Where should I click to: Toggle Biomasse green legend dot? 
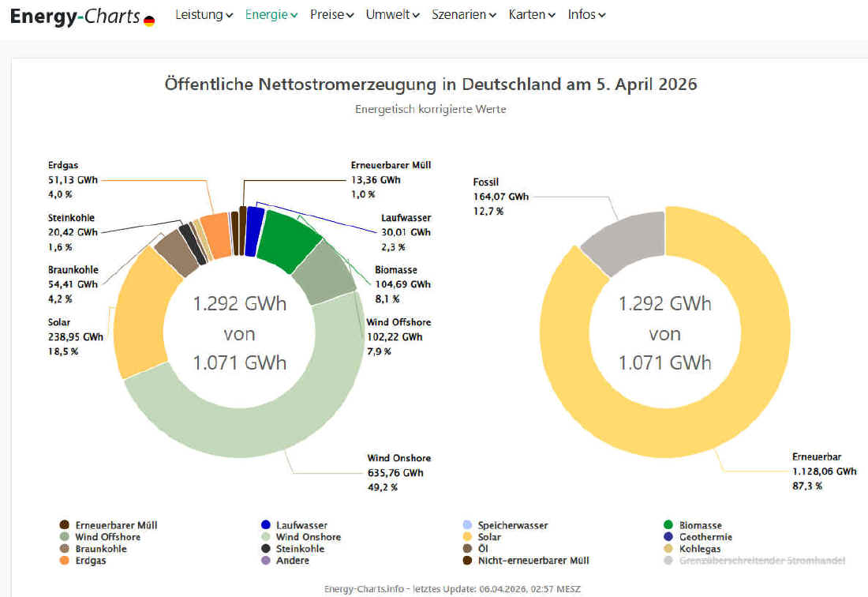pos(668,525)
